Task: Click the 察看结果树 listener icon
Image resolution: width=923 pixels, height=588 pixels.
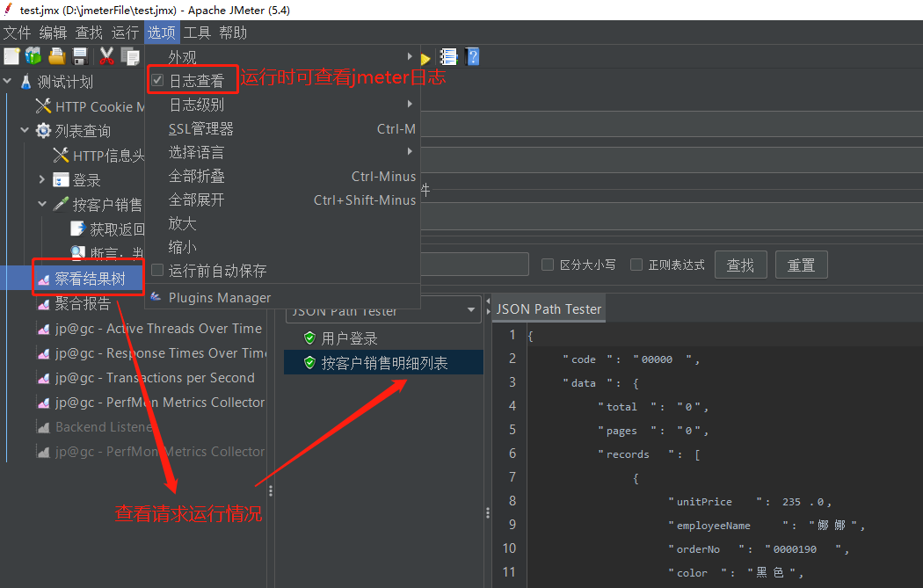Action: tap(44, 279)
